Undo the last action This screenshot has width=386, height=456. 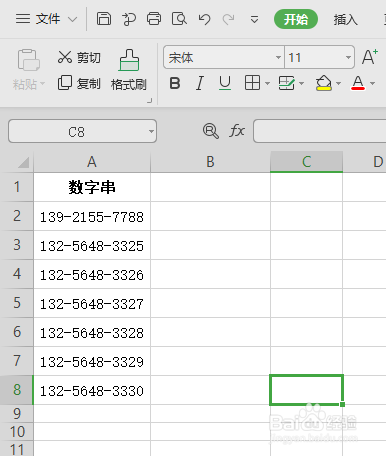tap(204, 19)
